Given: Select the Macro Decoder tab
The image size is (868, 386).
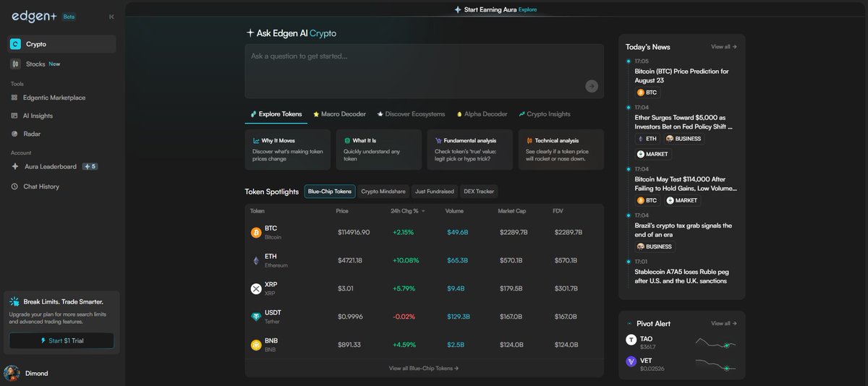Looking at the screenshot, I should 339,114.
